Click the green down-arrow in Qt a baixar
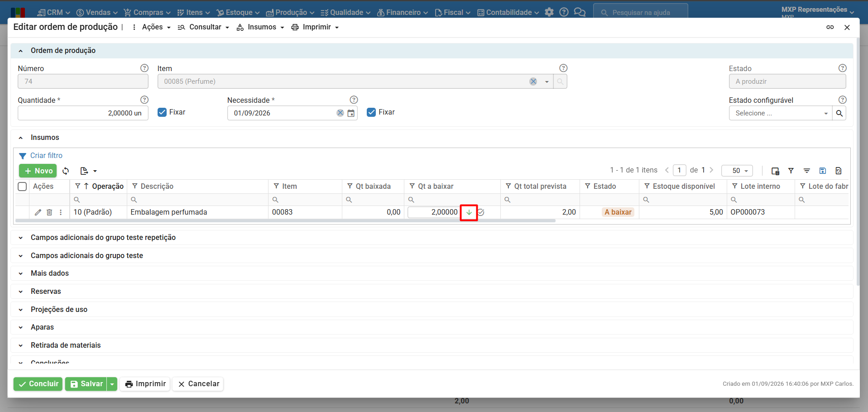This screenshot has height=412, width=868. click(469, 212)
